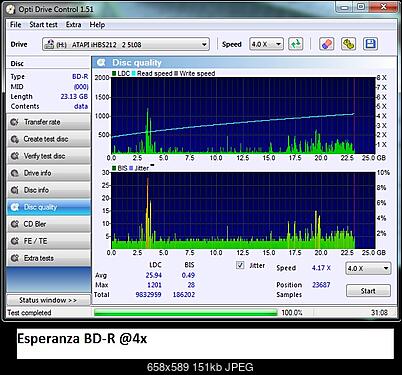Click inside the BIS jitter chart
The height and width of the screenshot is (375, 402).
coord(243,210)
